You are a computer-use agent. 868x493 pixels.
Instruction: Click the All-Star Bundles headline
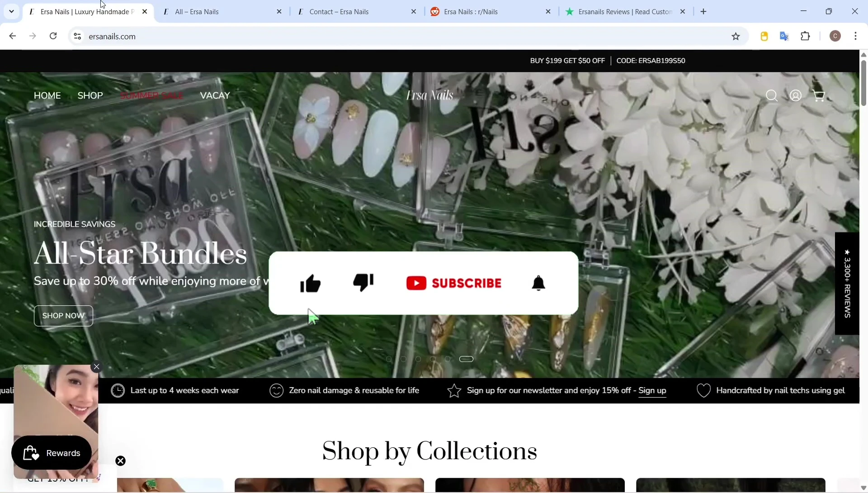pos(141,253)
